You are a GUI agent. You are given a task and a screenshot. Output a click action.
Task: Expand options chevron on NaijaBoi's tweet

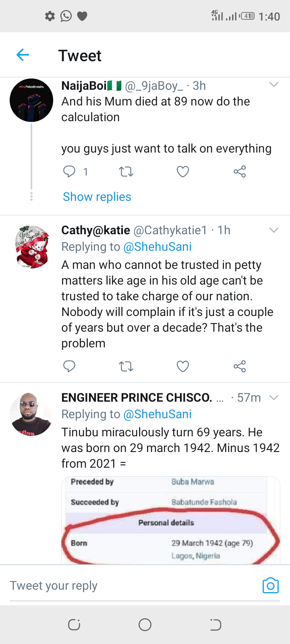tap(274, 85)
